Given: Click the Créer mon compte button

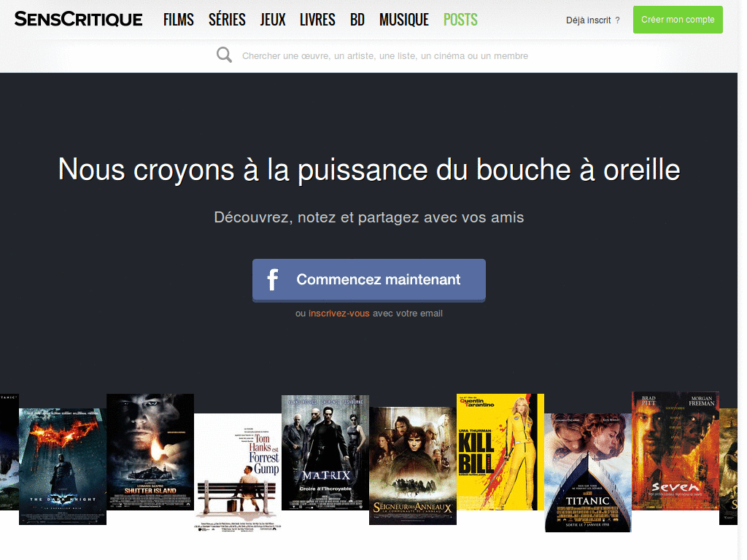Looking at the screenshot, I should pos(678,20).
